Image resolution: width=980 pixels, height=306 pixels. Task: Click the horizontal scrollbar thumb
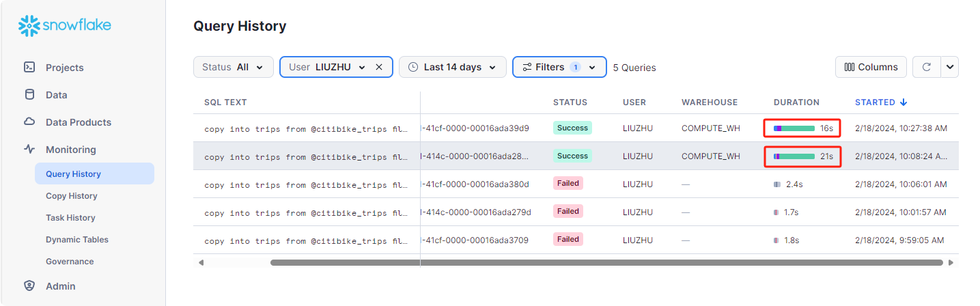606,262
